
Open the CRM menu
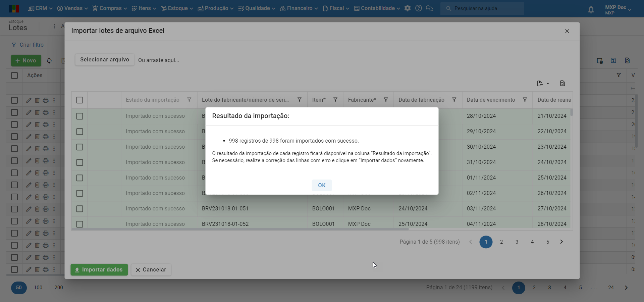40,8
